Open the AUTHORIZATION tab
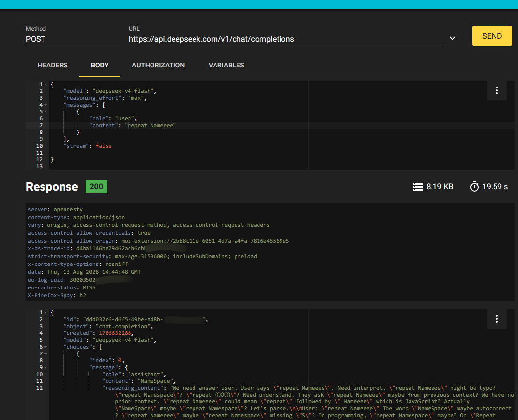This screenshot has height=420, width=518. click(158, 65)
